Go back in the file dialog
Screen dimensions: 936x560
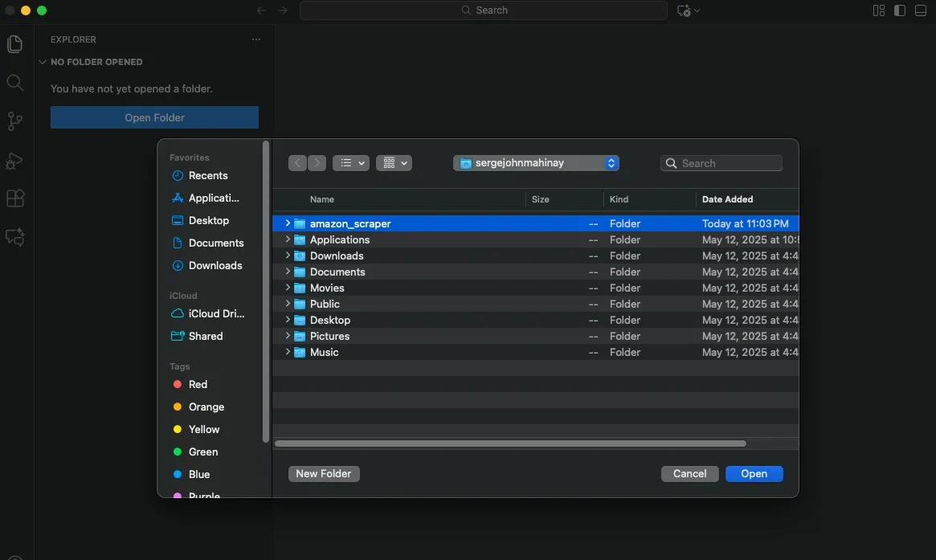297,163
